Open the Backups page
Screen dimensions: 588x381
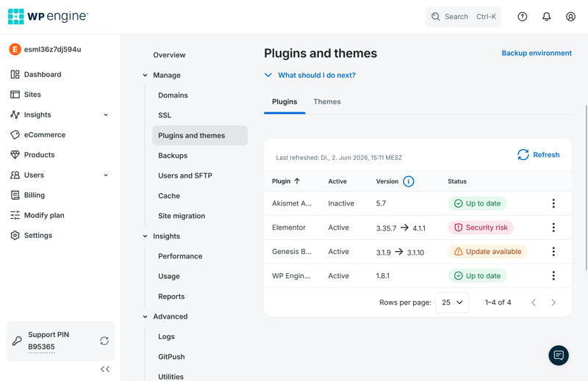(173, 156)
